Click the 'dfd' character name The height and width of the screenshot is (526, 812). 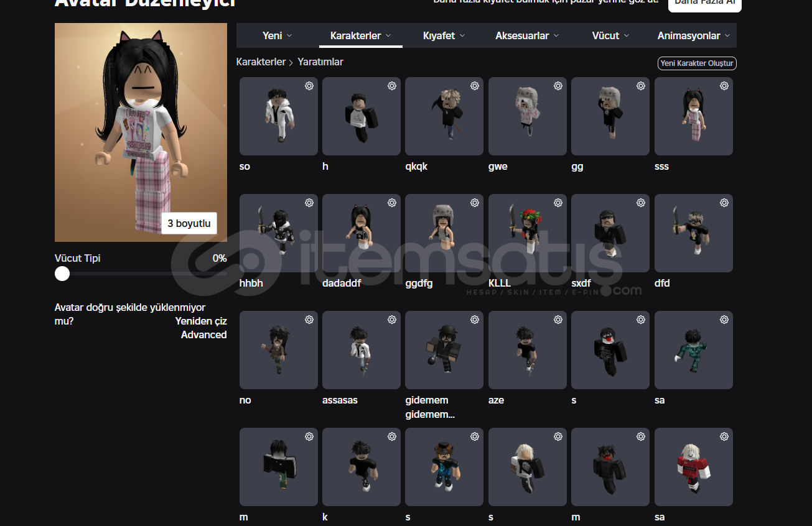662,284
